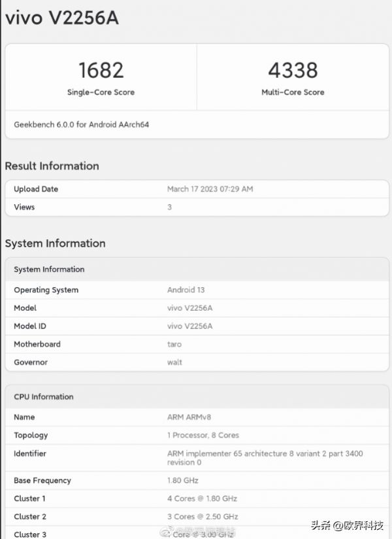Click the Geekbench 6.0.0 for Android AArch64 text
392x539 pixels.
pyautogui.click(x=82, y=124)
